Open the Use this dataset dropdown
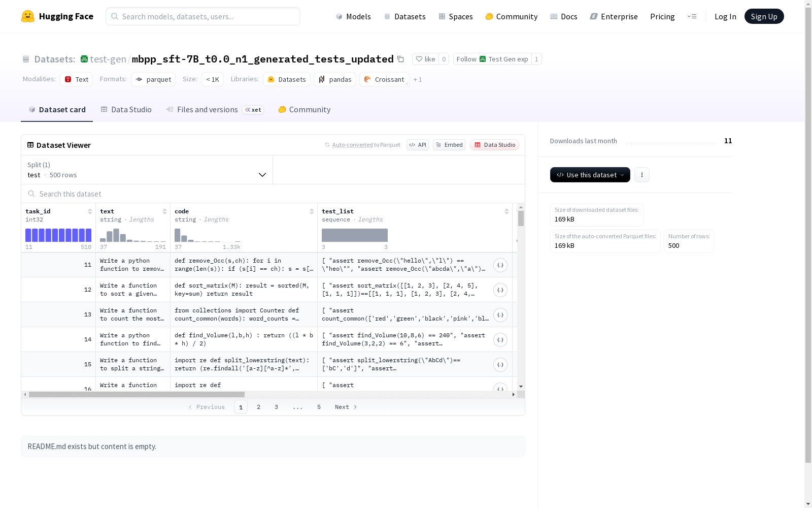The width and height of the screenshot is (812, 508). [x=590, y=175]
